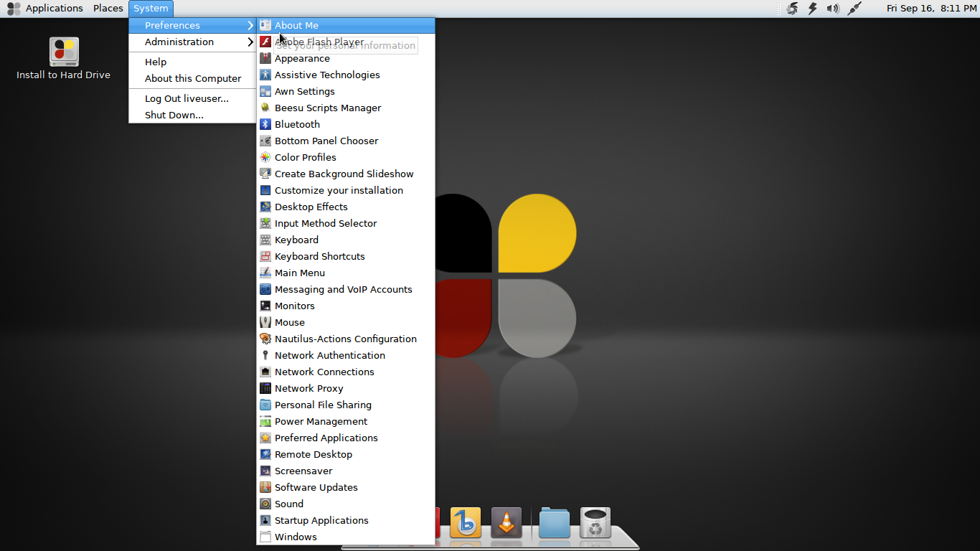Image resolution: width=980 pixels, height=551 pixels.
Task: Choose Keyboard Shortcuts
Action: click(346, 256)
